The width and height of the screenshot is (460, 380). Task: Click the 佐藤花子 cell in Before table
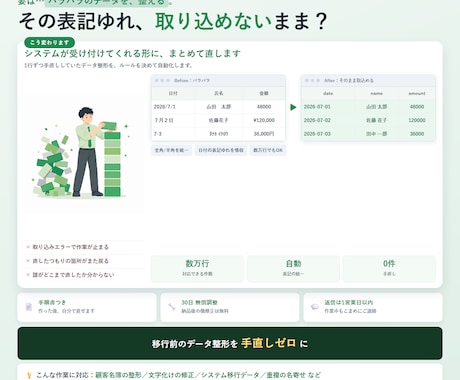pyautogui.click(x=219, y=120)
